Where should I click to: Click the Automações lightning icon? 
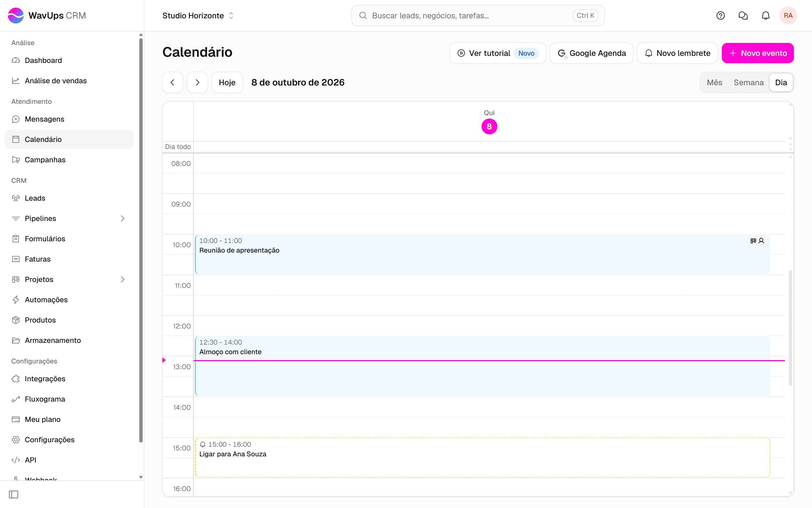tap(16, 300)
